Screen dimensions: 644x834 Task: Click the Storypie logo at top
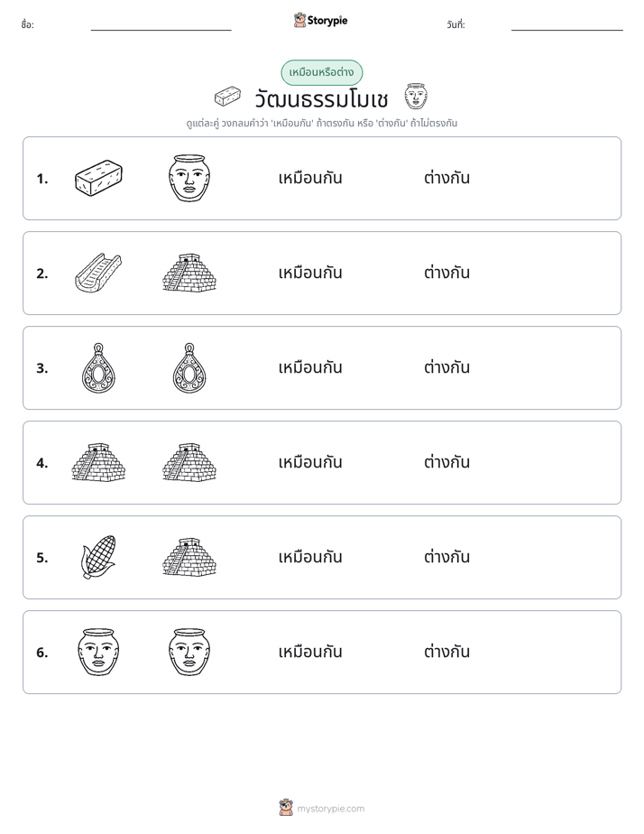[320, 21]
